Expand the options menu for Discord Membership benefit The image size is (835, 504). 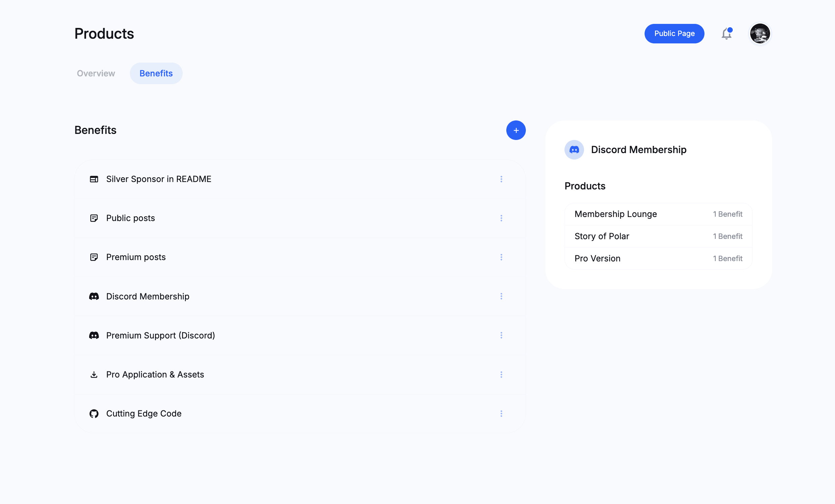(501, 296)
